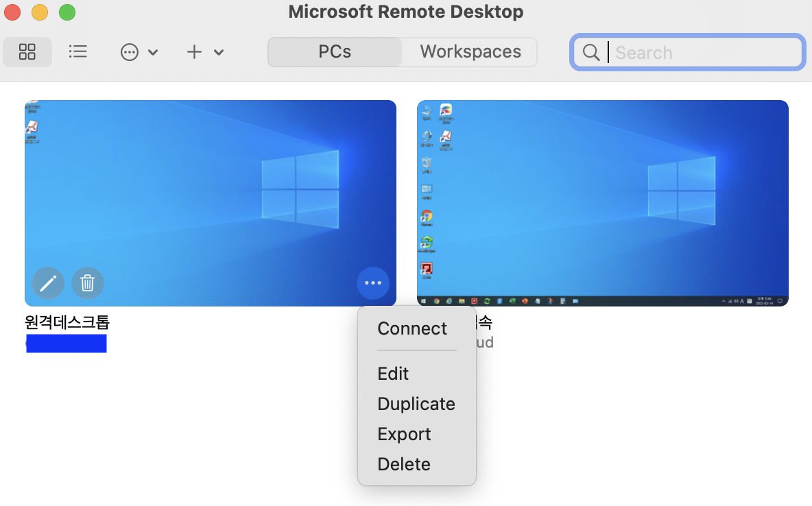
Task: Choose Duplicate from the context menu
Action: pos(417,403)
